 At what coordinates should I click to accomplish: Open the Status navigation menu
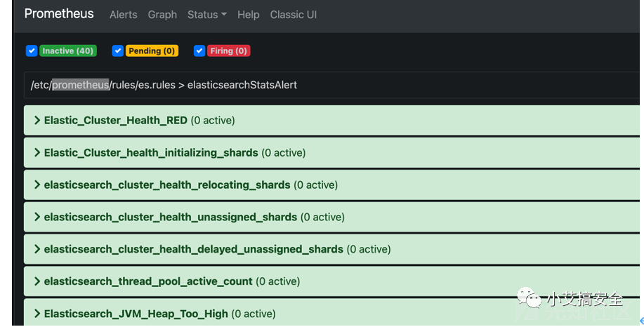(207, 14)
